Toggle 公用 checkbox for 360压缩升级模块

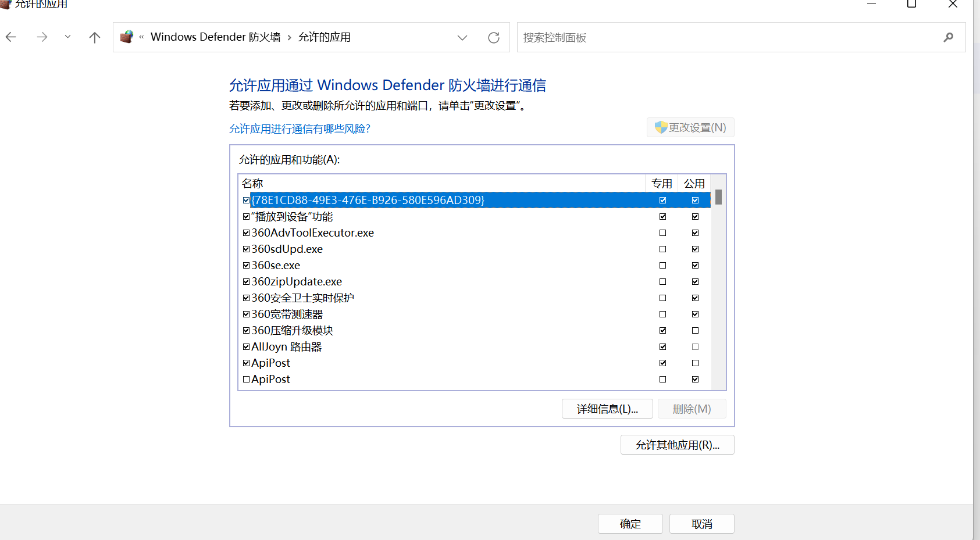click(695, 330)
